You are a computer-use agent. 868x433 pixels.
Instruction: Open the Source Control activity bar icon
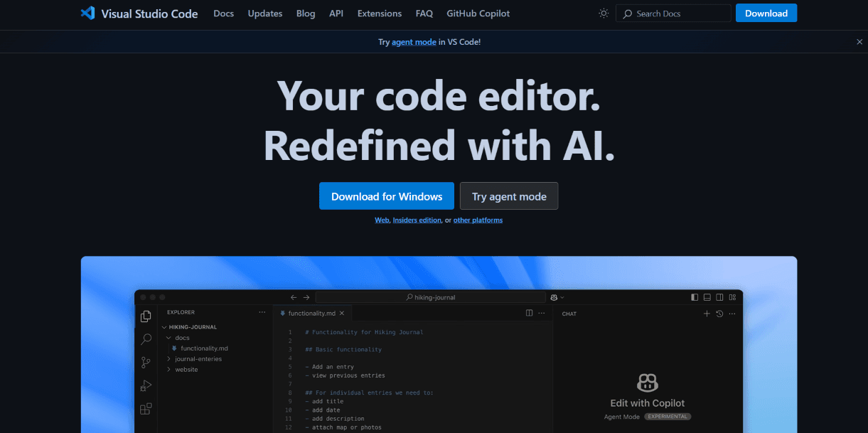[146, 362]
